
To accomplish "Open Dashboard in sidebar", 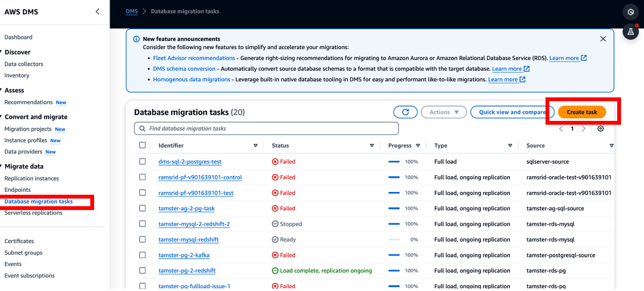I will coord(19,37).
